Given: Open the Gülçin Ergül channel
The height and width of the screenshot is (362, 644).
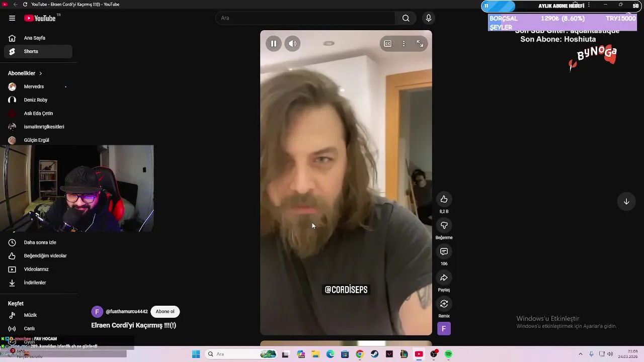Looking at the screenshot, I should click(x=38, y=140).
